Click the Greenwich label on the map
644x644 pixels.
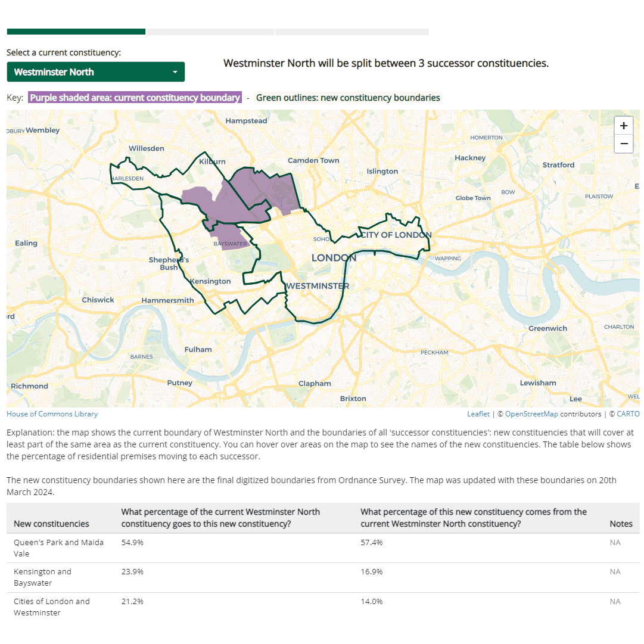point(547,328)
